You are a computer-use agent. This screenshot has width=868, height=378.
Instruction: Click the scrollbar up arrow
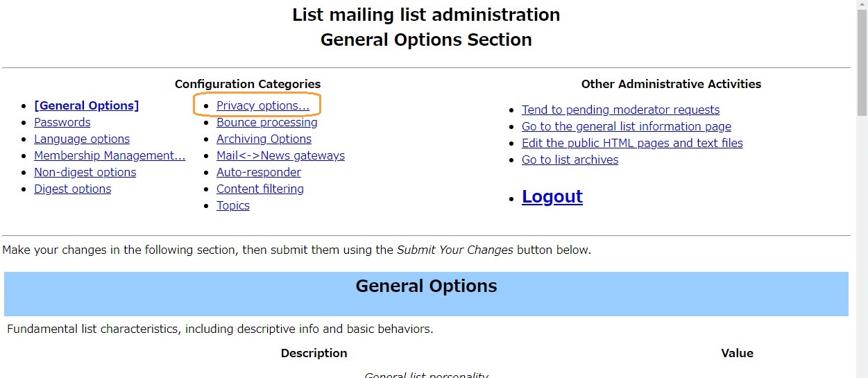click(x=862, y=6)
